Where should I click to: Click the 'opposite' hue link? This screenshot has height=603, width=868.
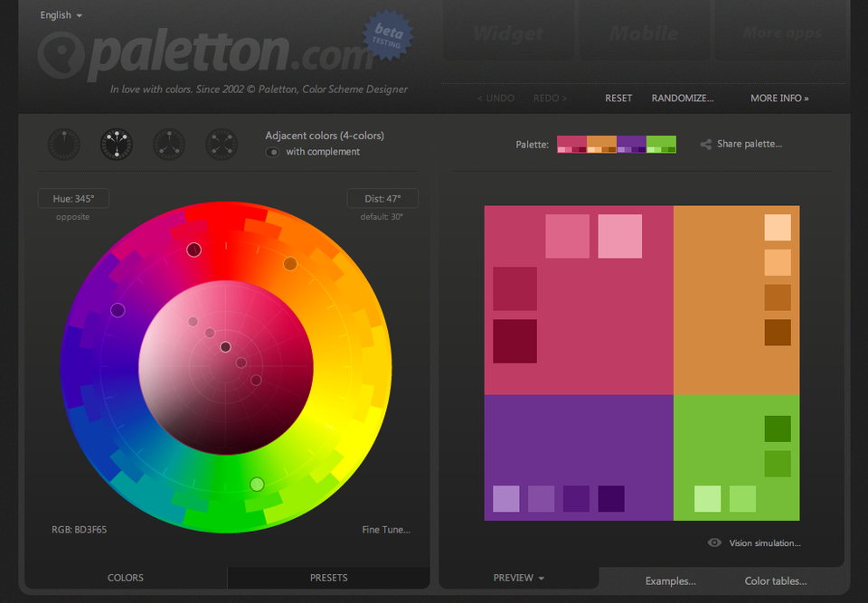[72, 216]
